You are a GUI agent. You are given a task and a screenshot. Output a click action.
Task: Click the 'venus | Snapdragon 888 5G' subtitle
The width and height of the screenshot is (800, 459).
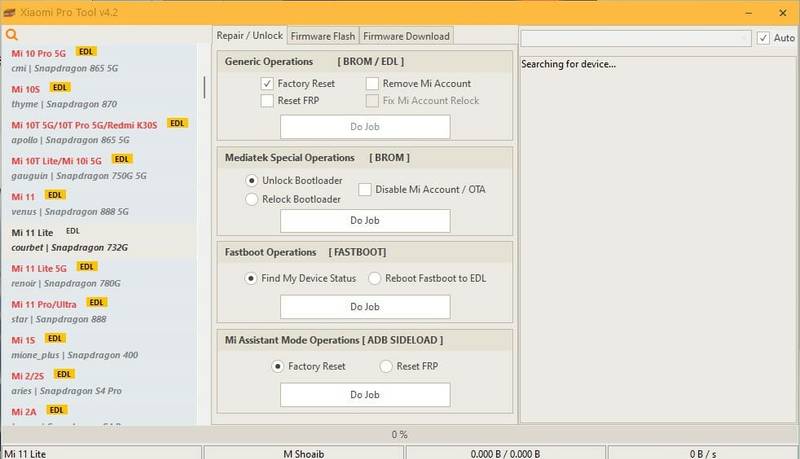pos(70,212)
